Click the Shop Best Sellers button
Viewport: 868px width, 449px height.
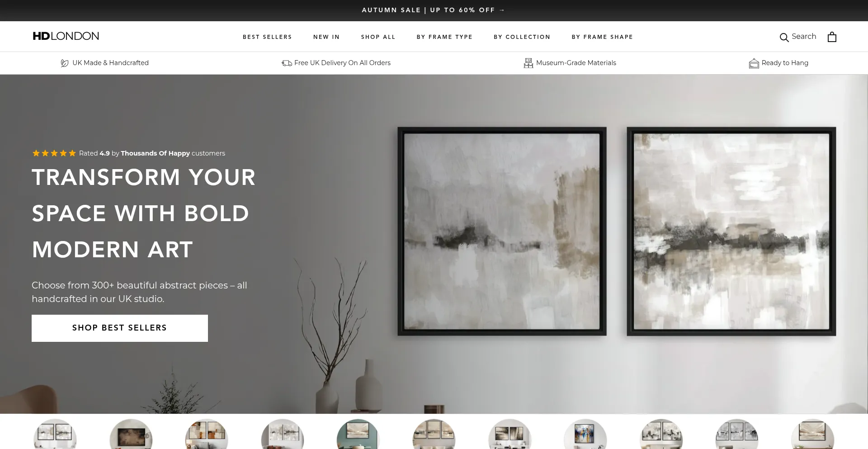point(120,328)
